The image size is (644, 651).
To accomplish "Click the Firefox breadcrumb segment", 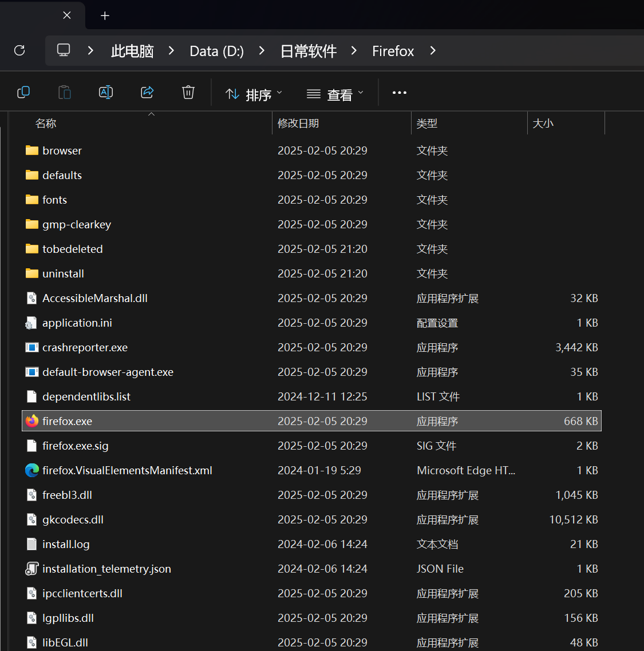I will tap(393, 51).
